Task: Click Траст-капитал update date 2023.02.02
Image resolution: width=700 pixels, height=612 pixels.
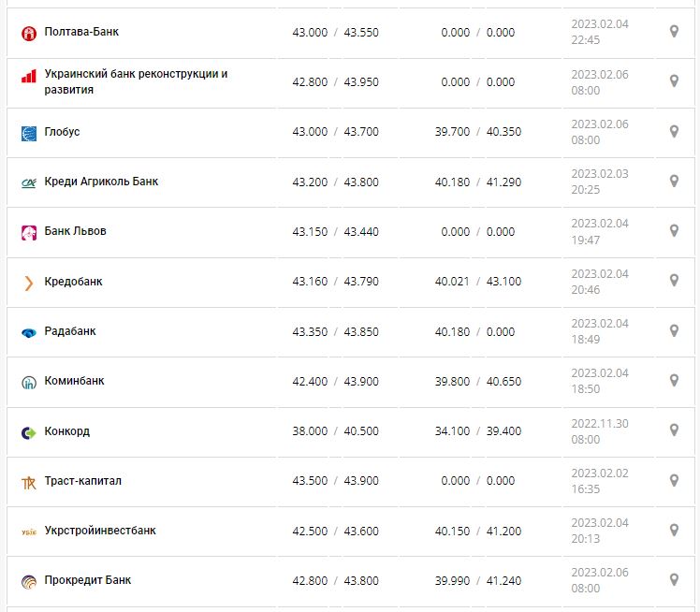Action: point(600,474)
